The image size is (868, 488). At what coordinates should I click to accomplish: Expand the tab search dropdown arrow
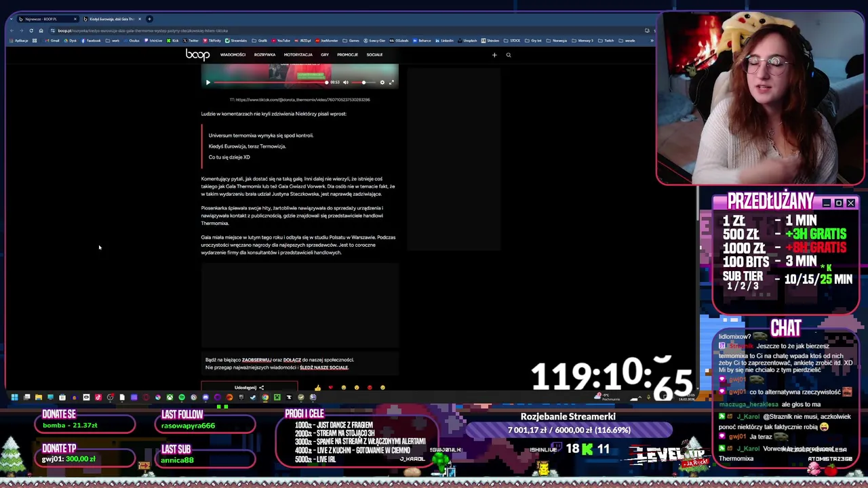click(x=12, y=19)
